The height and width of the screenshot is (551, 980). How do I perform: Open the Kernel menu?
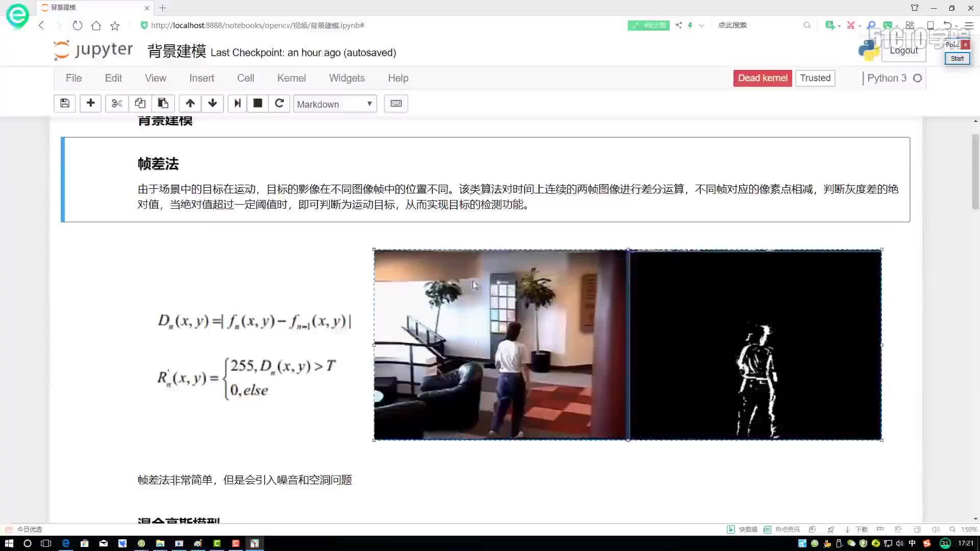(291, 78)
